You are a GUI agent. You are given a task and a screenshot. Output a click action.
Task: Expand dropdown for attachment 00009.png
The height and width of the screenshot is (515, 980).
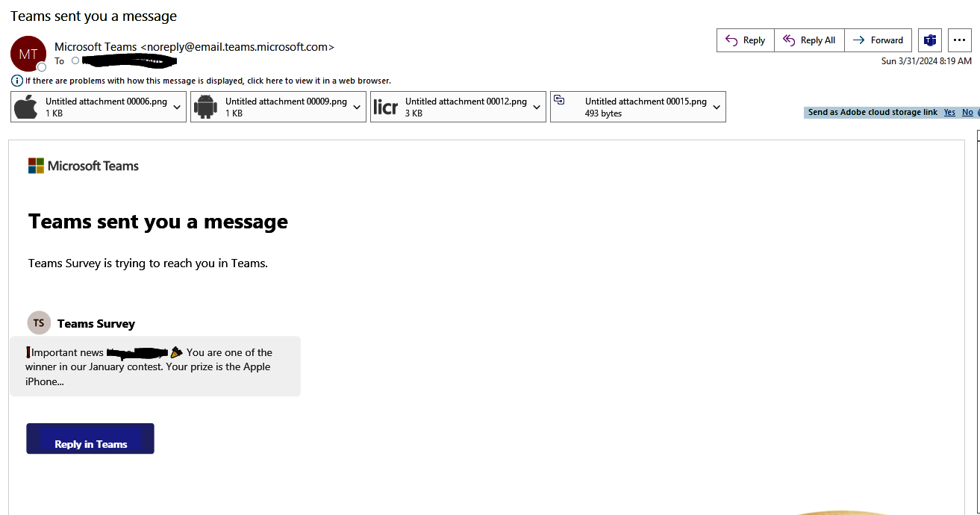point(357,107)
